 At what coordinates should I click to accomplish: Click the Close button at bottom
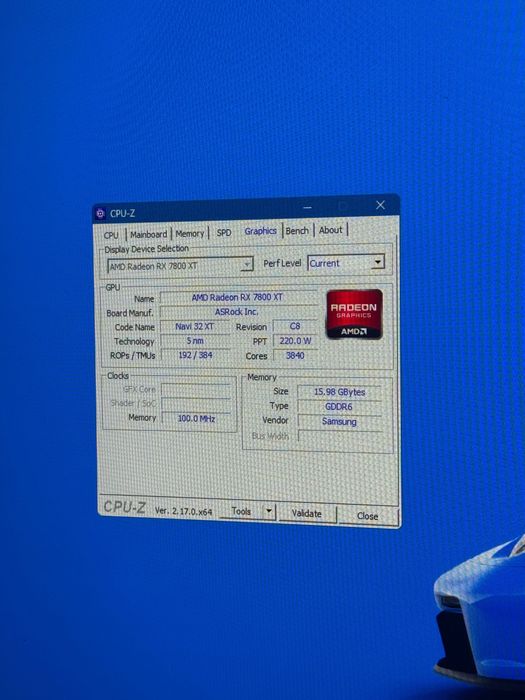368,516
